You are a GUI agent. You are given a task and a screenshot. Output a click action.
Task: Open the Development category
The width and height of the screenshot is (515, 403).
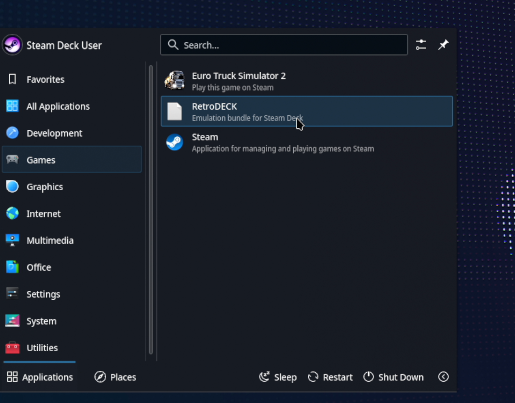72,133
